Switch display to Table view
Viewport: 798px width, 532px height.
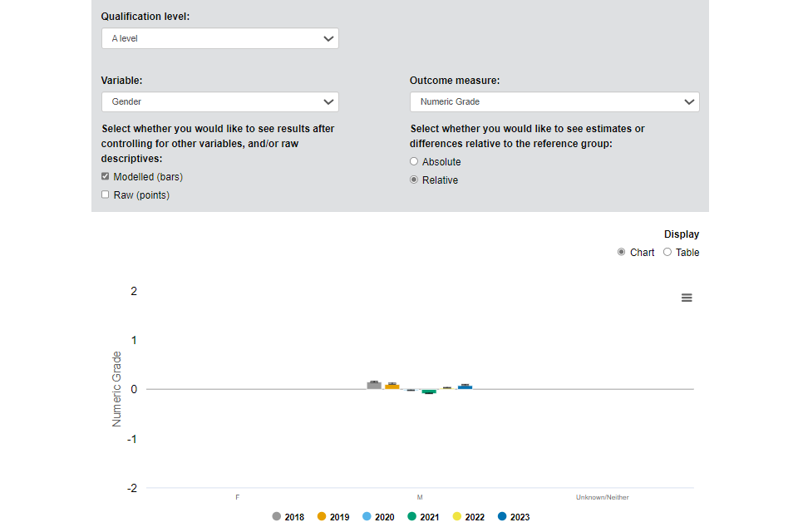[x=667, y=252]
